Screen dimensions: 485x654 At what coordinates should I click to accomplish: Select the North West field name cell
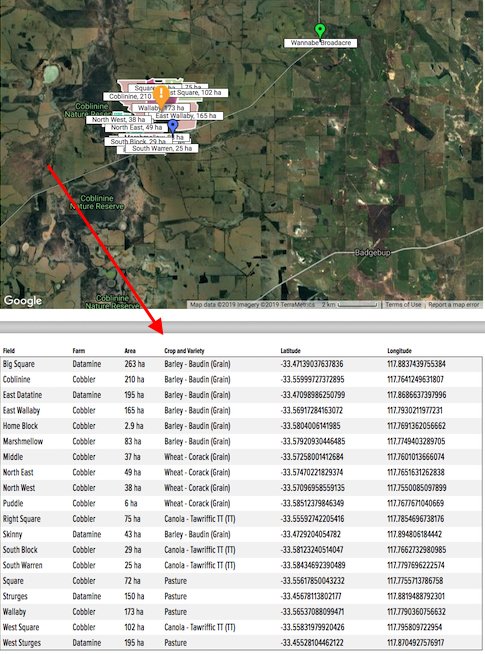[19, 488]
